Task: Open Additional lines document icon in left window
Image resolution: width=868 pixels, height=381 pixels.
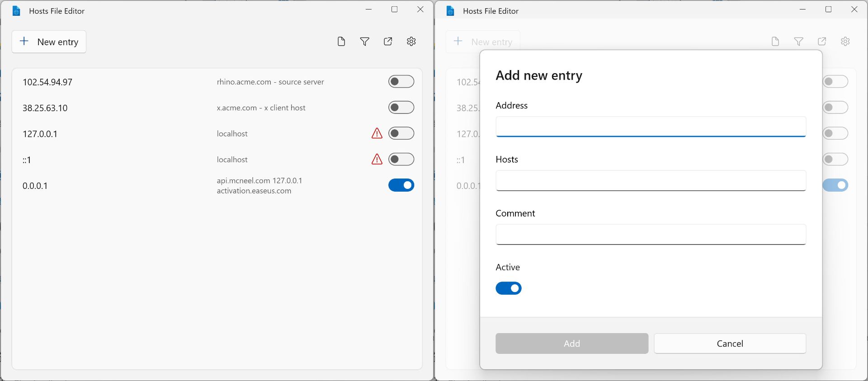Action: (341, 42)
